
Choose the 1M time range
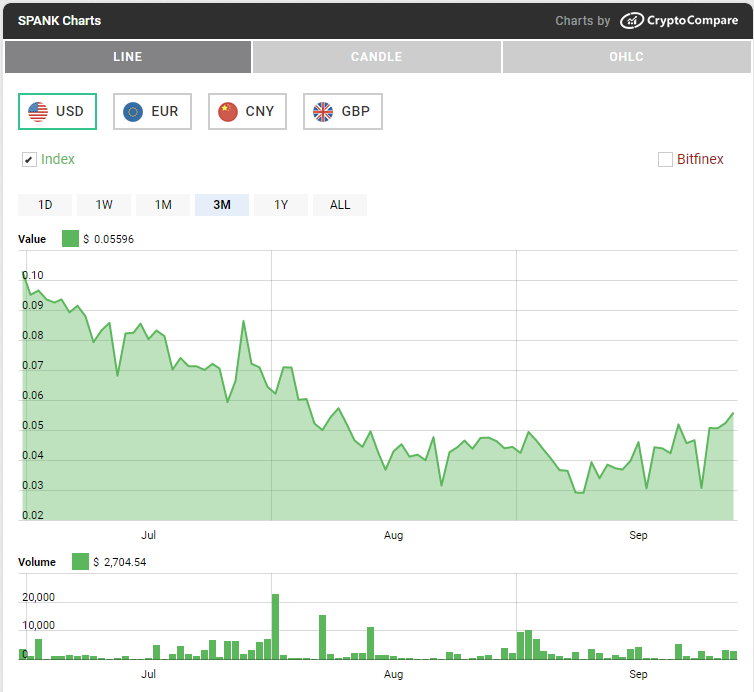coord(163,205)
